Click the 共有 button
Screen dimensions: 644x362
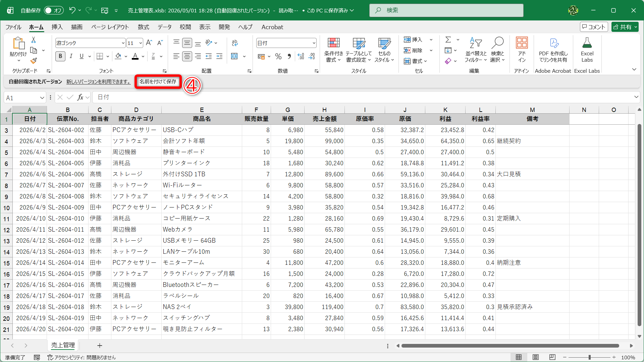(x=625, y=27)
